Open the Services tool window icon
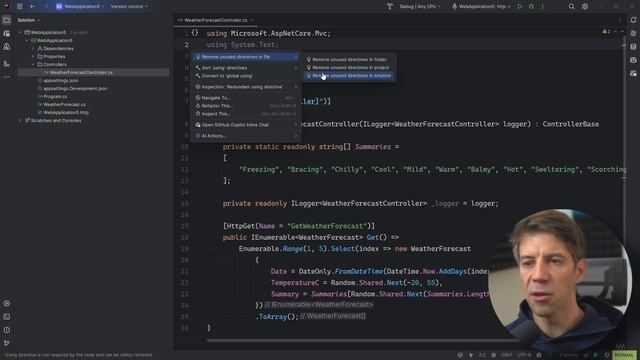The image size is (640, 360). coord(7,303)
